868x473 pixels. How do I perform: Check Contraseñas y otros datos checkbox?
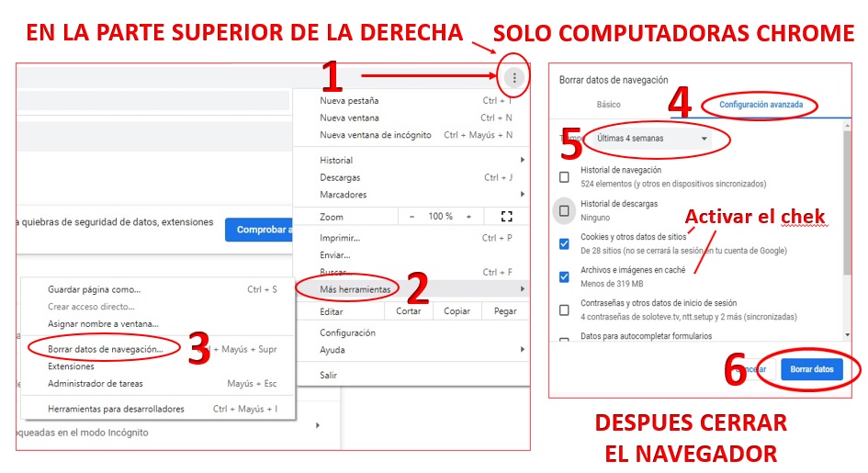click(x=564, y=310)
